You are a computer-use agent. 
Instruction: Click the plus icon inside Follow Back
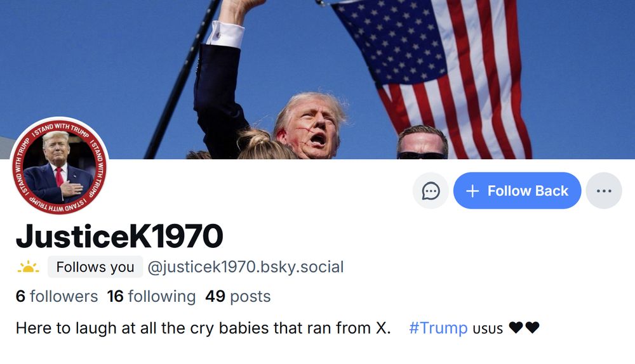pos(472,191)
